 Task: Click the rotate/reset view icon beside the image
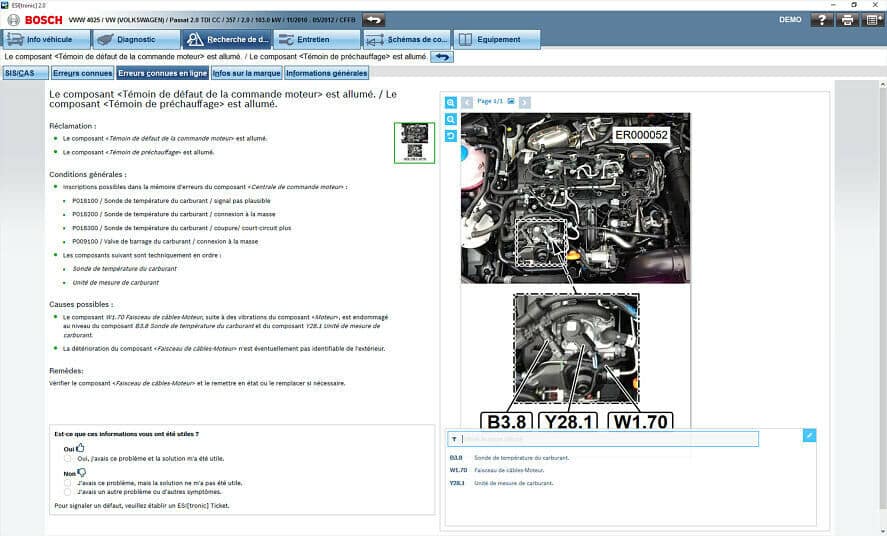450,136
